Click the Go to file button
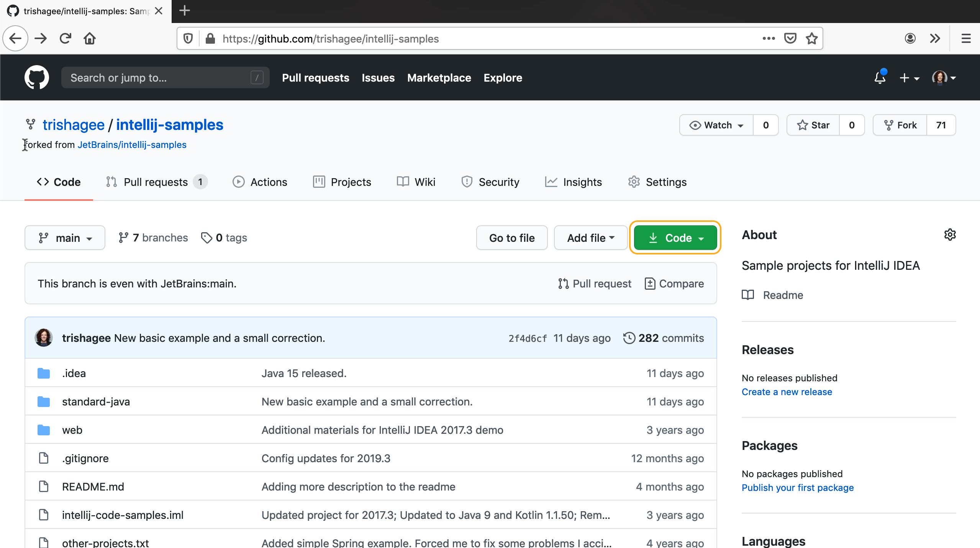980x548 pixels. [511, 238]
